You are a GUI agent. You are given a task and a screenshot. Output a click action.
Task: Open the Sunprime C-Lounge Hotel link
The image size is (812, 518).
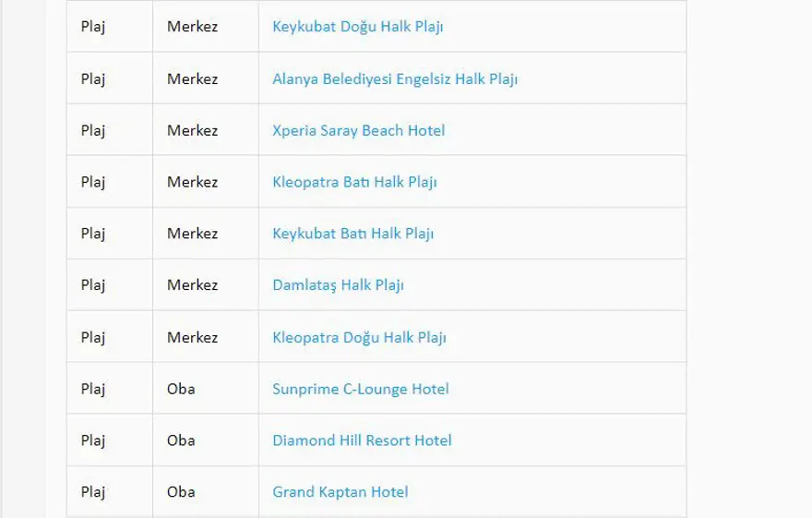[360, 389]
